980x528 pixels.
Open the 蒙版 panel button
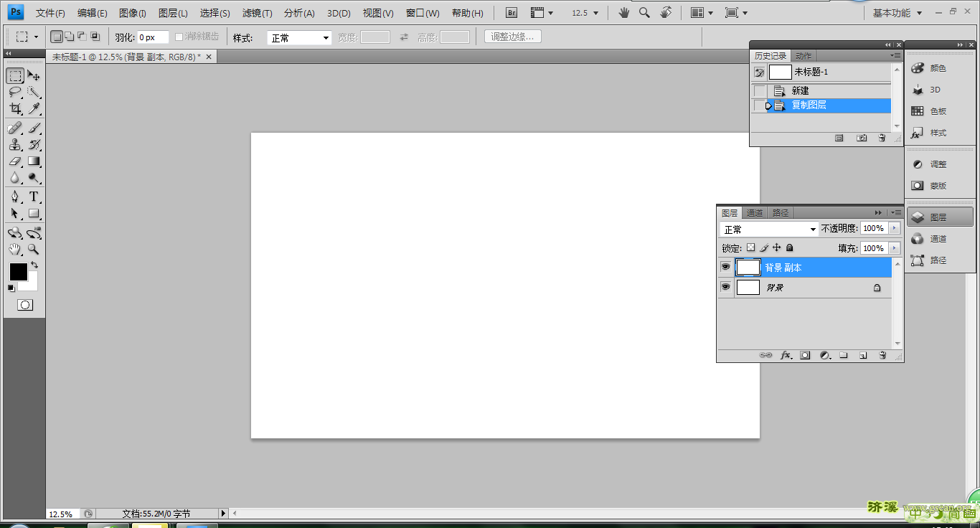pyautogui.click(x=940, y=186)
